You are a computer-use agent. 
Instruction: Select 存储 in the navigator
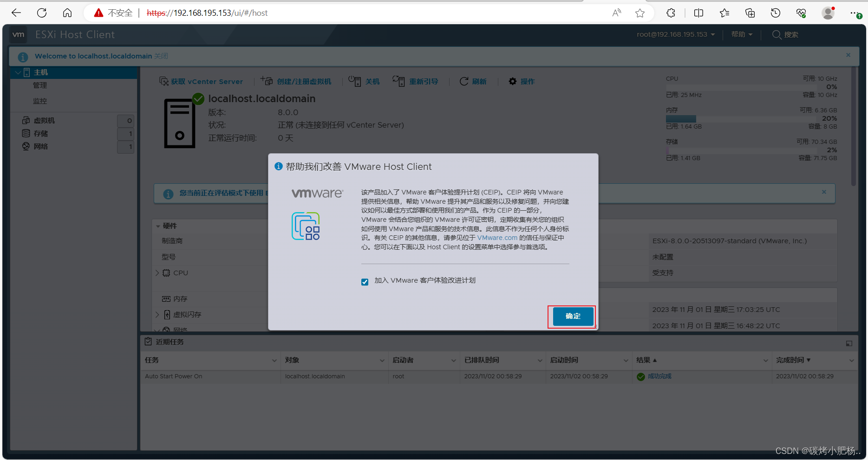point(41,134)
